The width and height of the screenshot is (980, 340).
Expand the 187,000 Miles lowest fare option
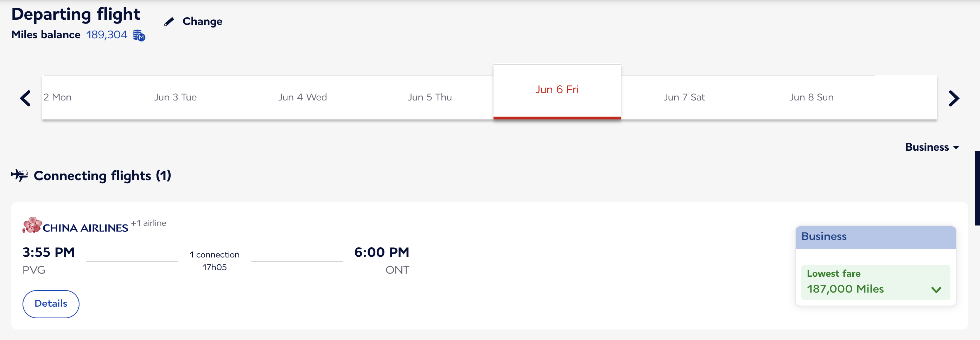click(876, 282)
